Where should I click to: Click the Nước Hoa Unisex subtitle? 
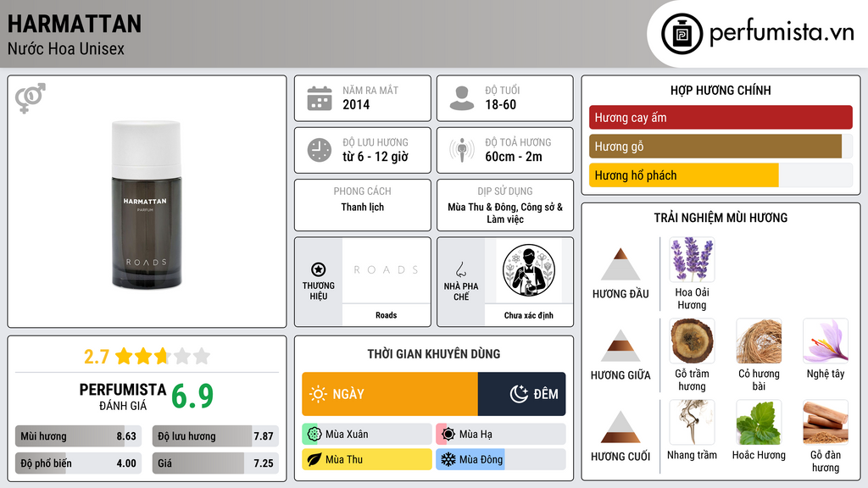66,48
